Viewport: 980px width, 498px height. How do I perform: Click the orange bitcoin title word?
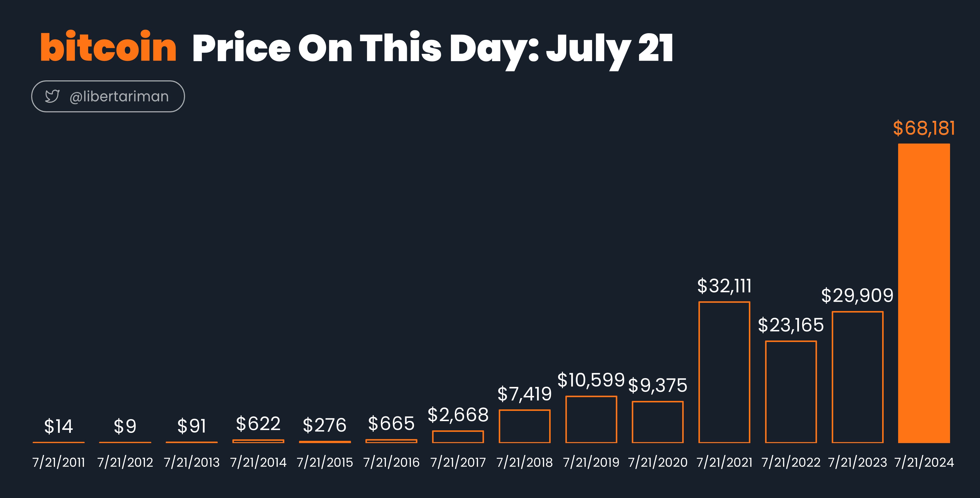[x=108, y=47]
